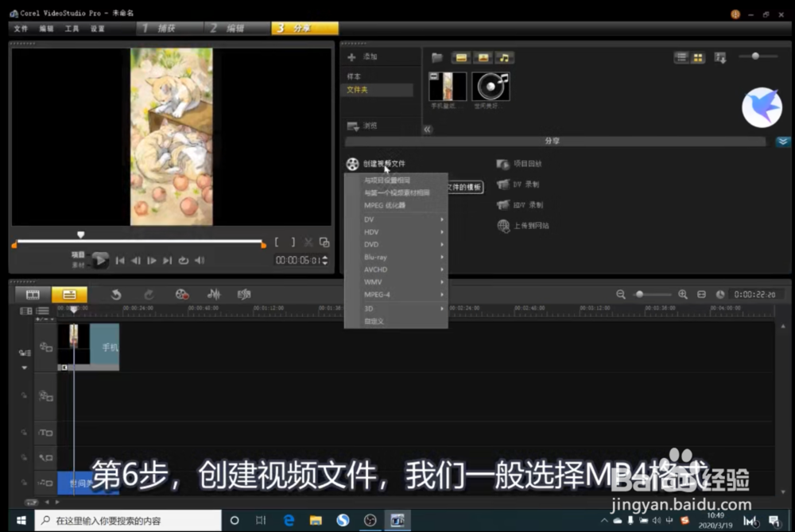Expand the 3D submenu
This screenshot has width=795, height=532.
point(396,309)
